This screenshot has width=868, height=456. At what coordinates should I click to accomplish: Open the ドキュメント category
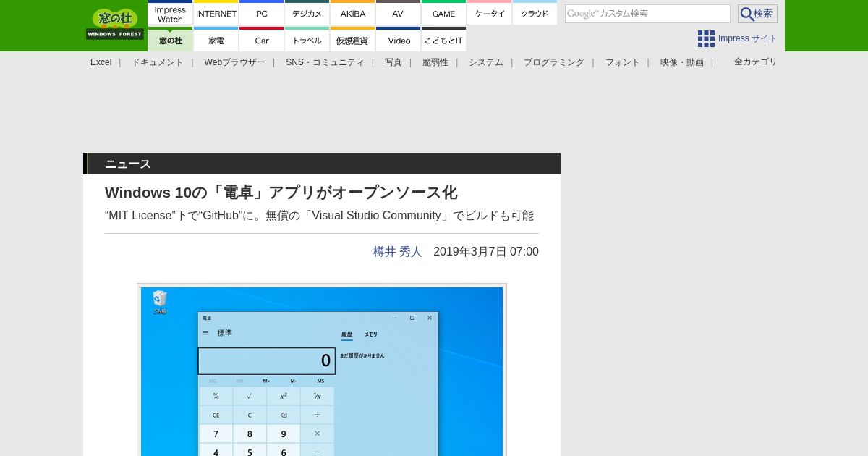[x=158, y=62]
